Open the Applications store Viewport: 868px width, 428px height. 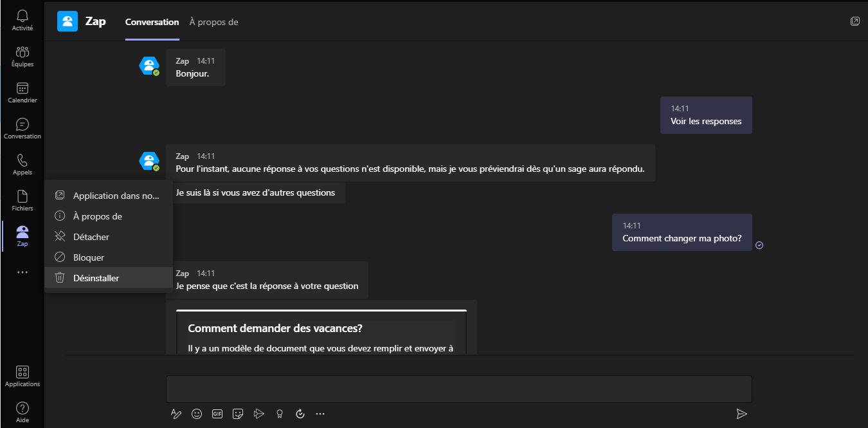tap(23, 376)
